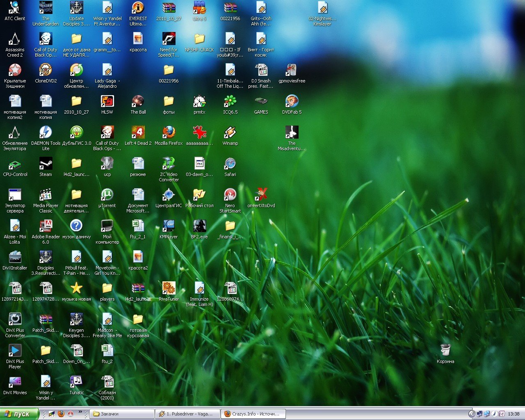Select the ICQ6.5 flower icon

click(x=230, y=101)
